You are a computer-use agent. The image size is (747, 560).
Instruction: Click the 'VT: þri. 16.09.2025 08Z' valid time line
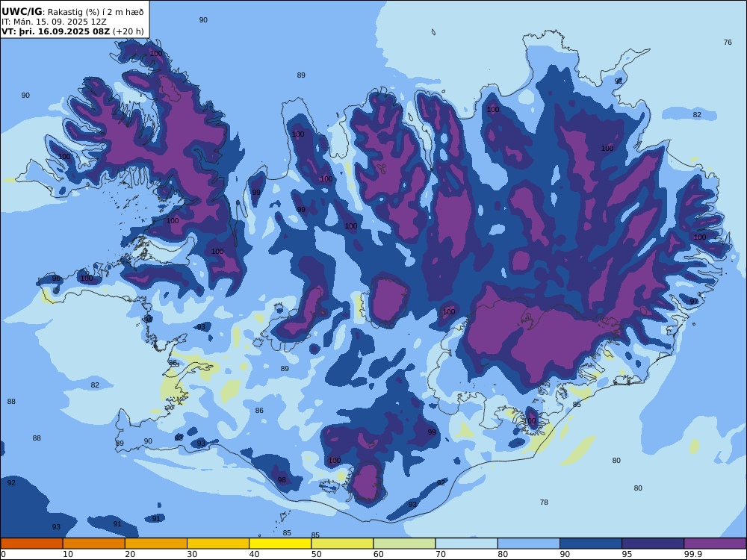[56, 31]
